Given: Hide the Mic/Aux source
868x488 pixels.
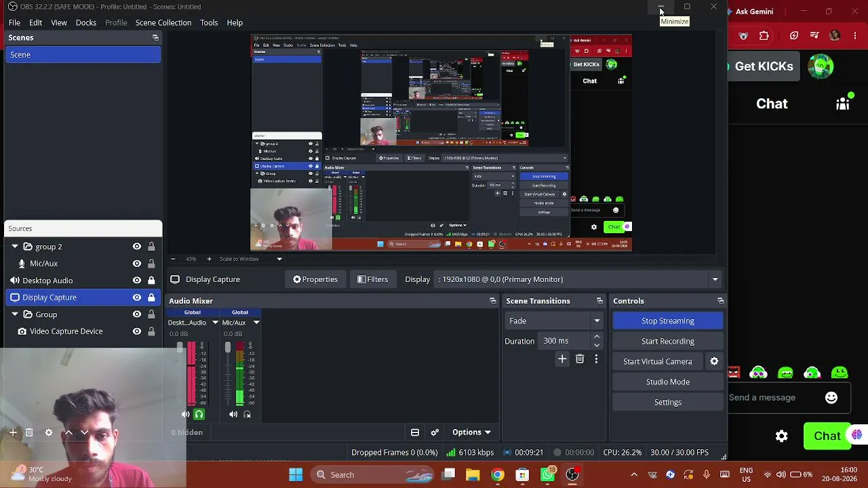Looking at the screenshot, I should click(137, 264).
